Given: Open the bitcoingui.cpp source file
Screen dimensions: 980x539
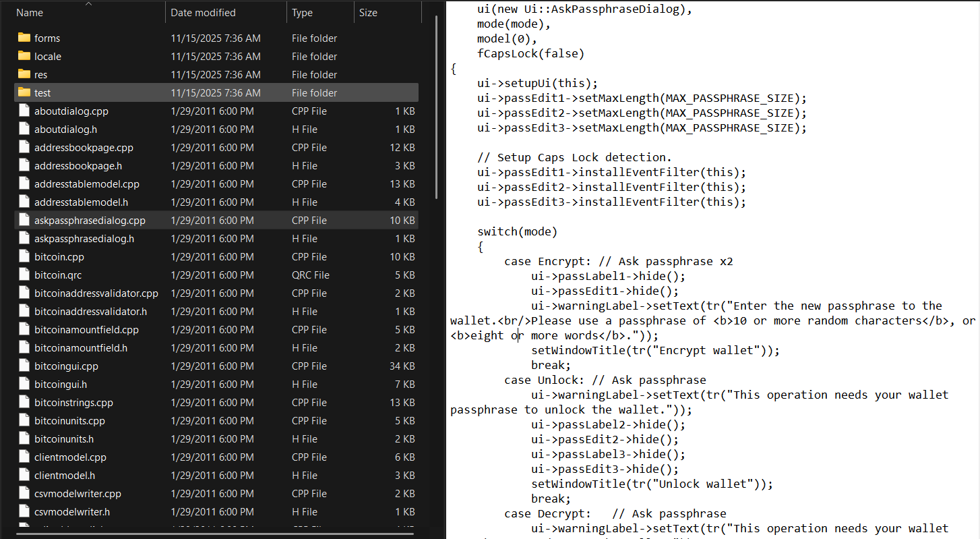Looking at the screenshot, I should (66, 366).
